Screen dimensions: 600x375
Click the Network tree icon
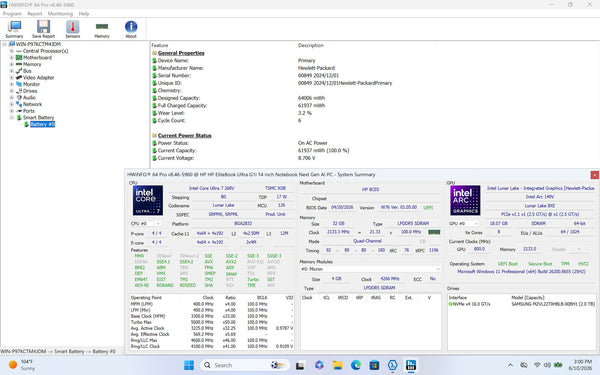[x=19, y=104]
